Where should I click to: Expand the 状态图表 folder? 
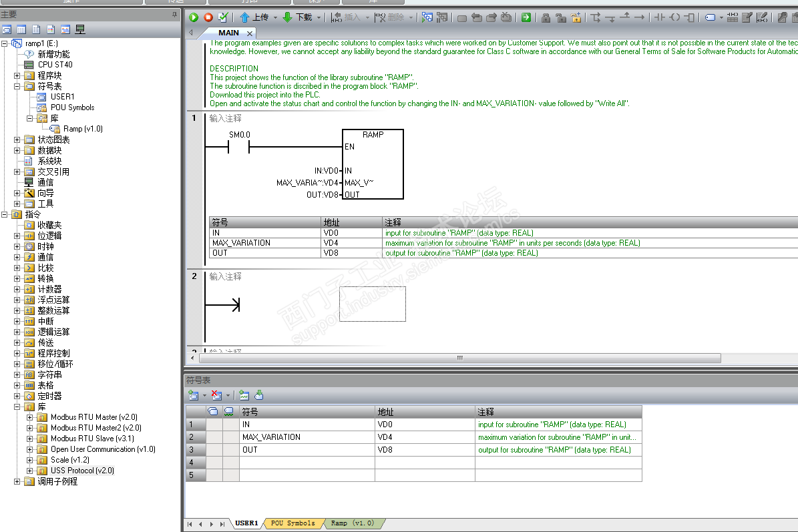pos(17,140)
